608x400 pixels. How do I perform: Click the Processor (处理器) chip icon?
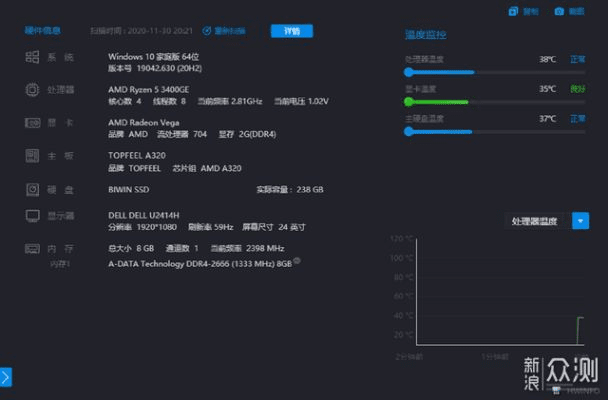(x=32, y=90)
